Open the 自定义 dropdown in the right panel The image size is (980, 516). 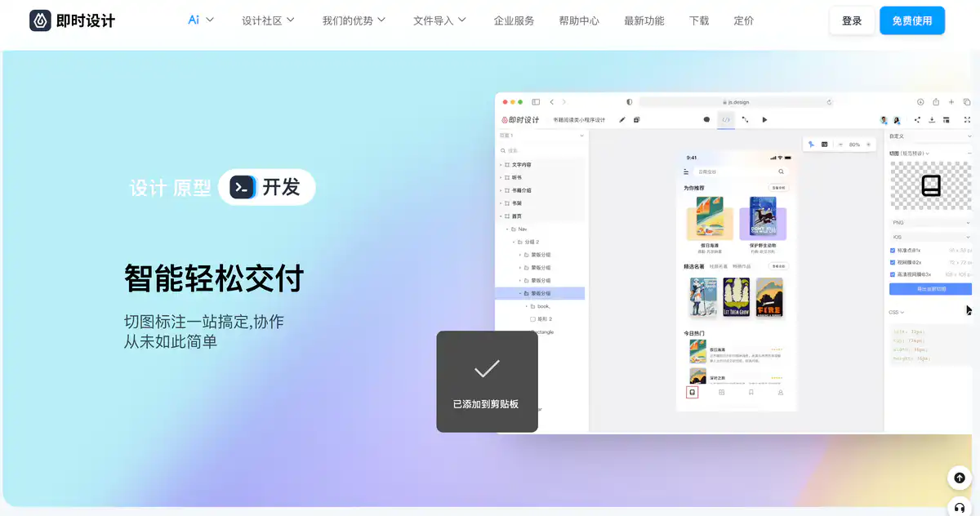click(930, 136)
